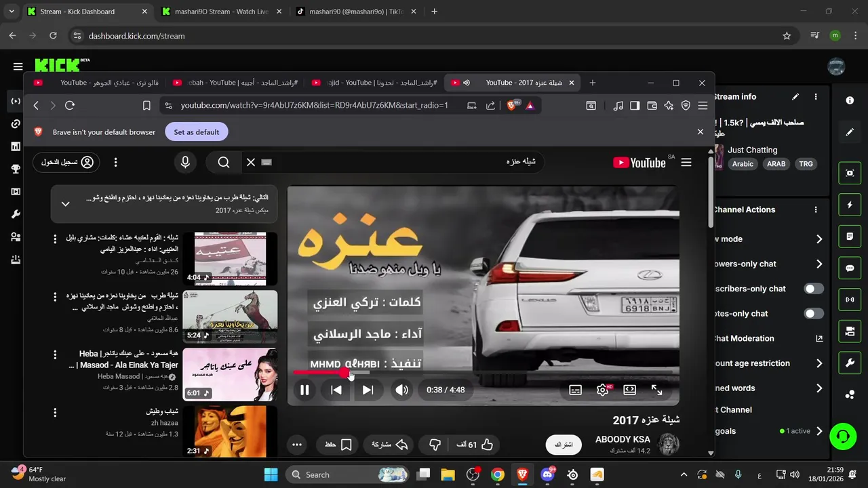Expand banned words chevron

click(819, 388)
